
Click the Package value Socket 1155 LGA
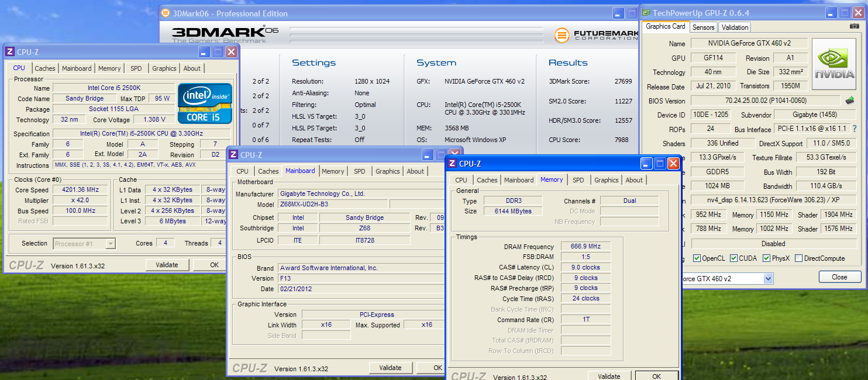click(114, 109)
